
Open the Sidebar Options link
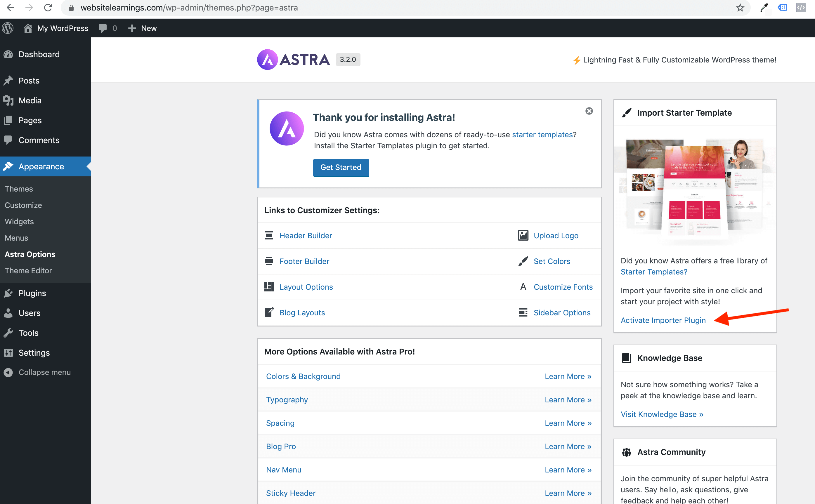pyautogui.click(x=562, y=313)
